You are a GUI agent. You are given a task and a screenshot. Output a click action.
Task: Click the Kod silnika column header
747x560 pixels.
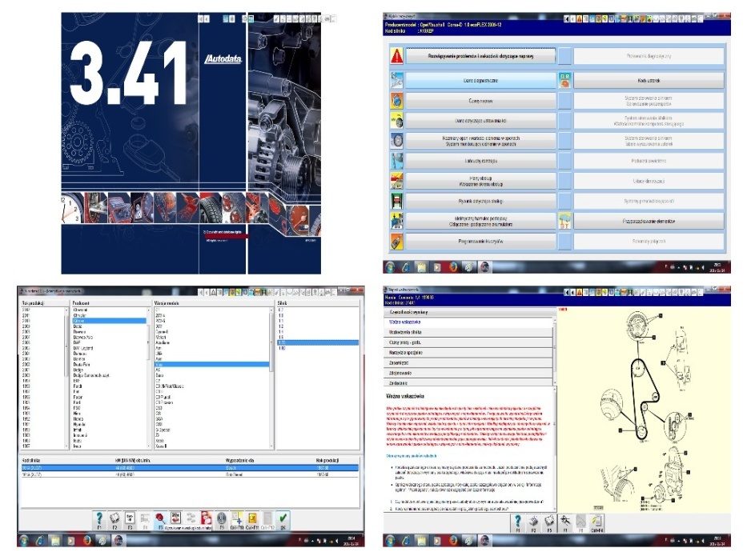(31, 461)
